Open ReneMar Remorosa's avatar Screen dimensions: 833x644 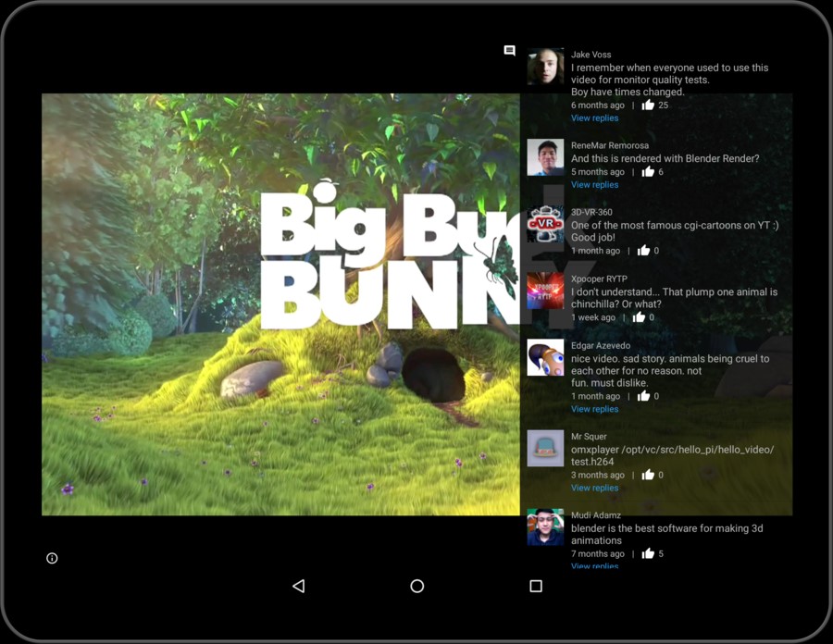click(545, 157)
